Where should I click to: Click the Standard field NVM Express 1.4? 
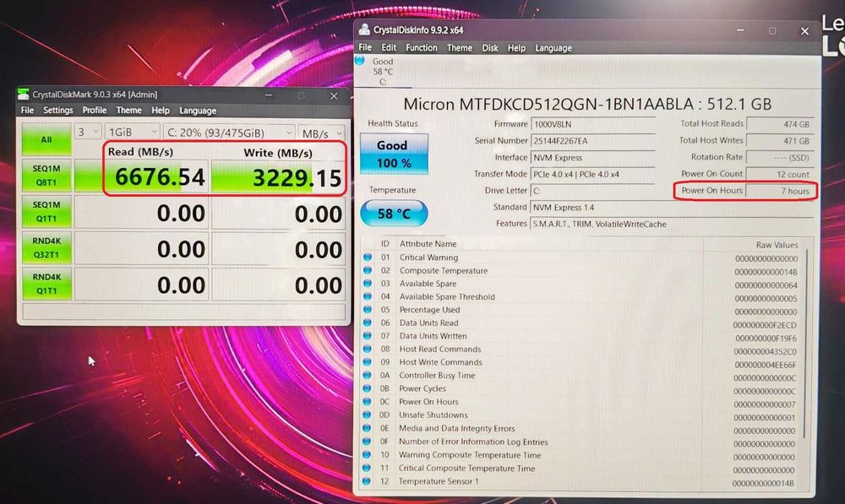pos(672,208)
